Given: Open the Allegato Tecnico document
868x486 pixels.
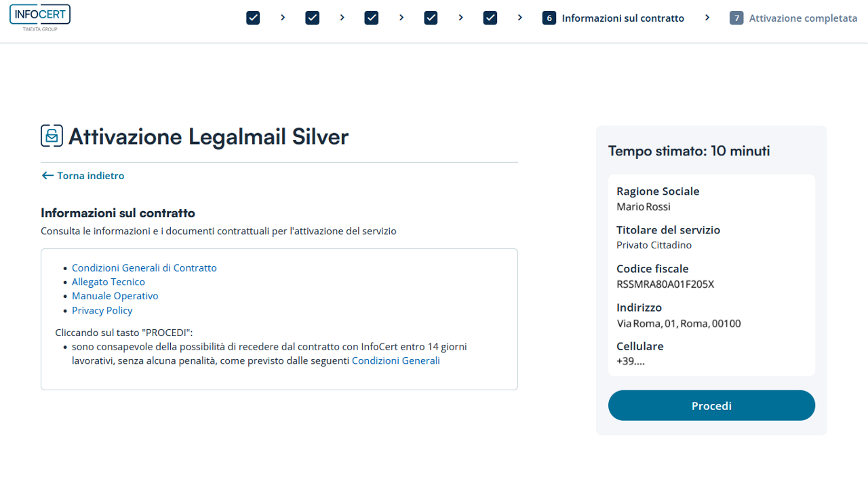Looking at the screenshot, I should 108,282.
